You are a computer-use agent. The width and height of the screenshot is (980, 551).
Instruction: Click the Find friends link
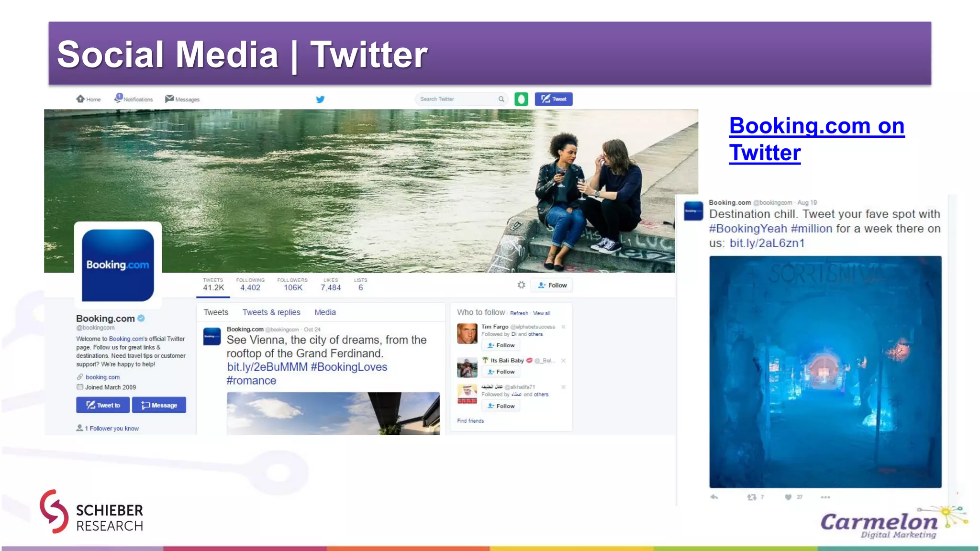470,421
